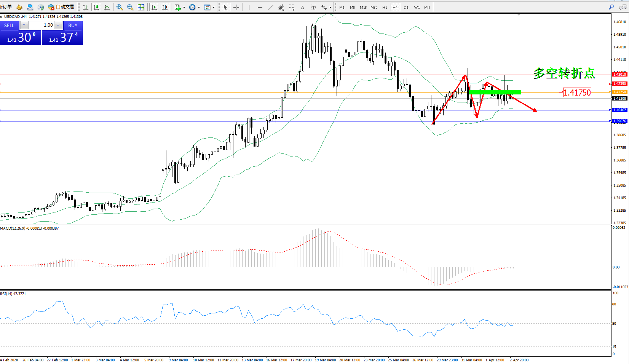The height and width of the screenshot is (364, 629).
Task: Toggle the 自动交易 auto trading button
Action: 61,7
